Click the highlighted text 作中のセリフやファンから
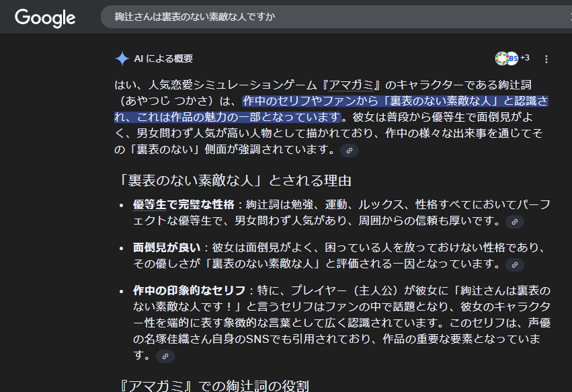This screenshot has height=392, width=572. pos(311,101)
